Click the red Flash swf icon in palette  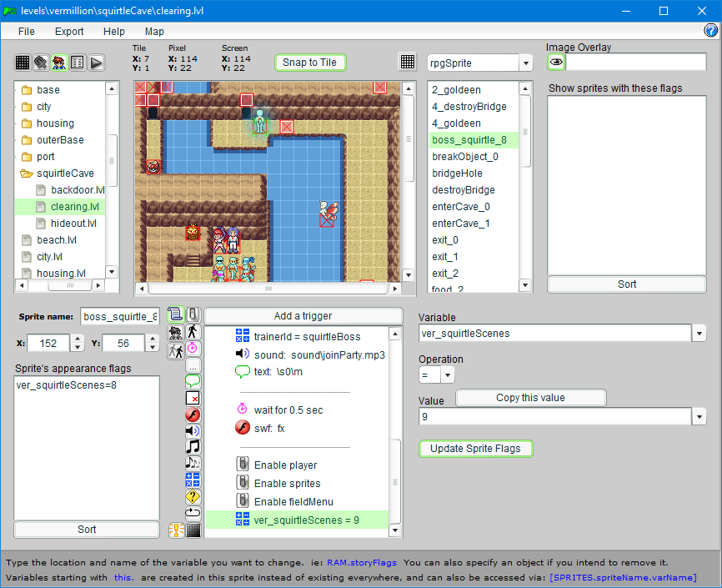pyautogui.click(x=193, y=415)
